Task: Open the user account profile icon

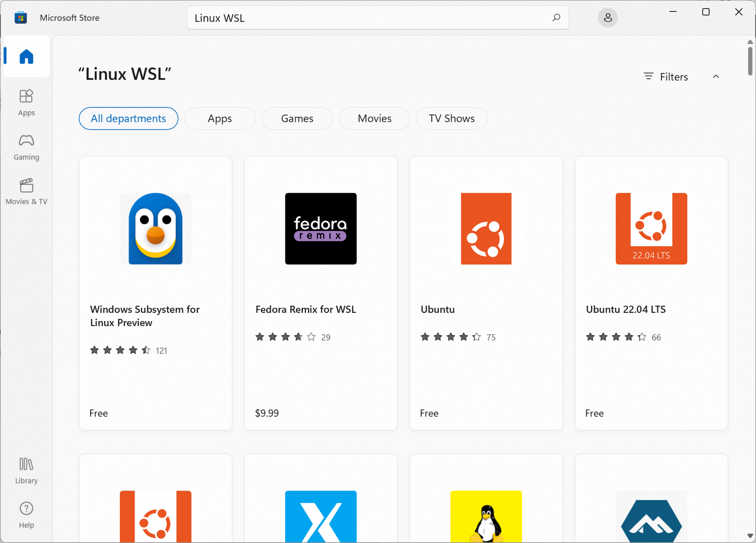Action: [x=608, y=18]
